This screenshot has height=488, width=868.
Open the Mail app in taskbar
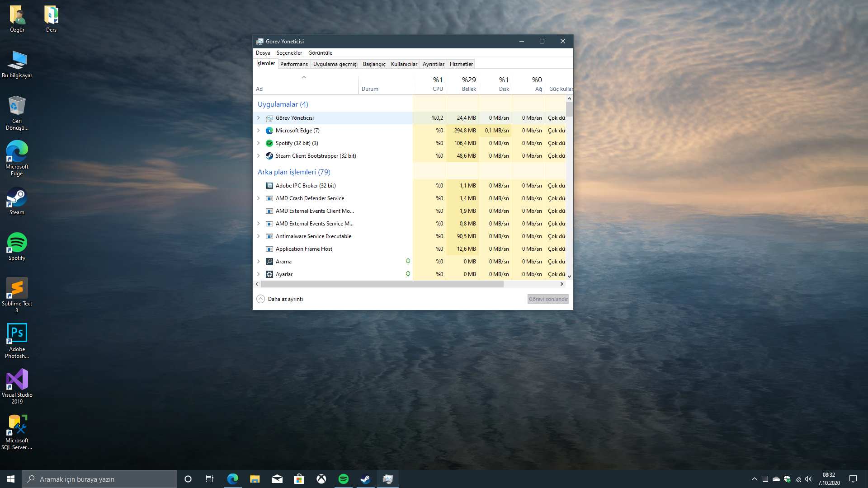tap(277, 479)
